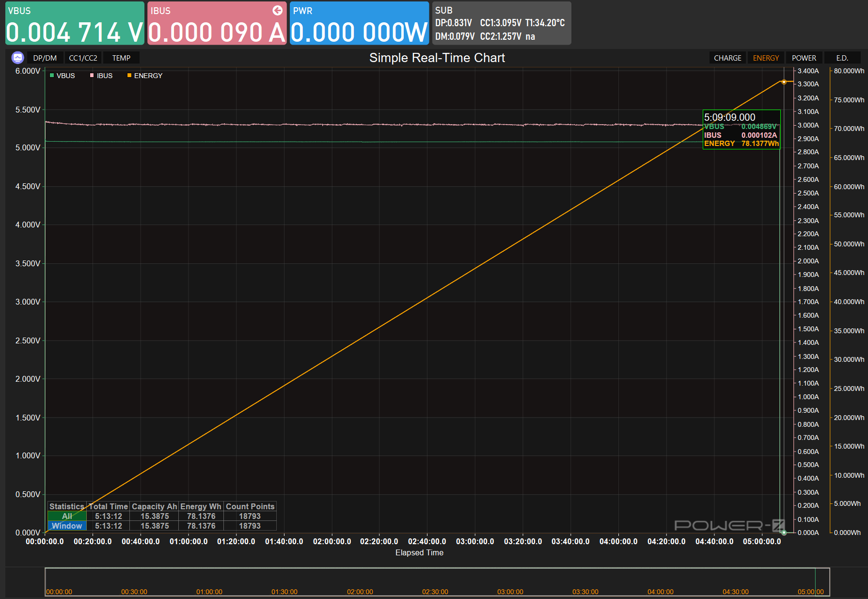Click the blue PWR readout panel

coord(359,23)
